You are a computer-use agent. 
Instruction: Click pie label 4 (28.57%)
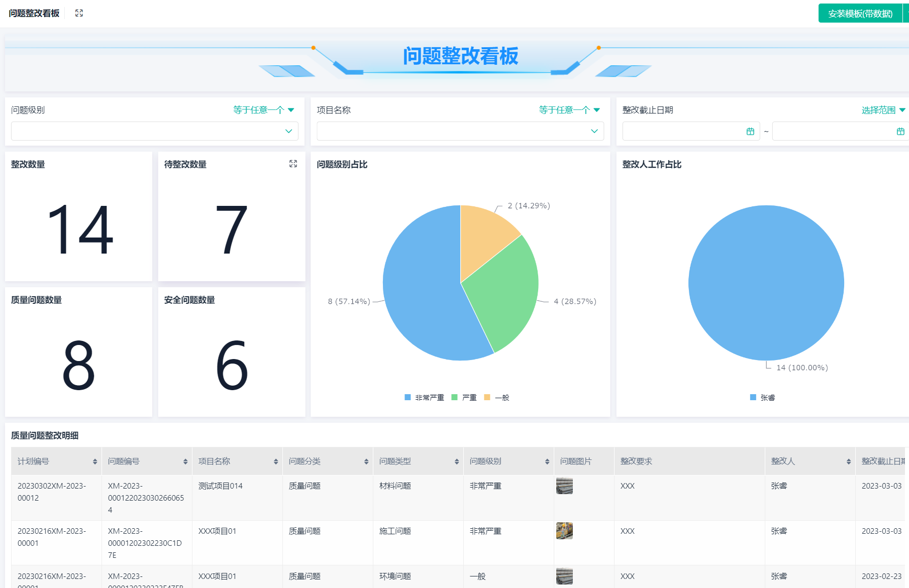point(575,301)
